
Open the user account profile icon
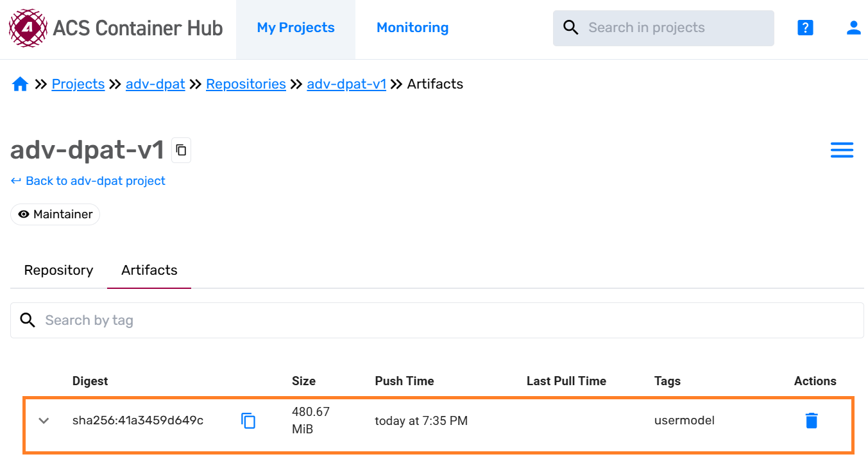click(853, 28)
